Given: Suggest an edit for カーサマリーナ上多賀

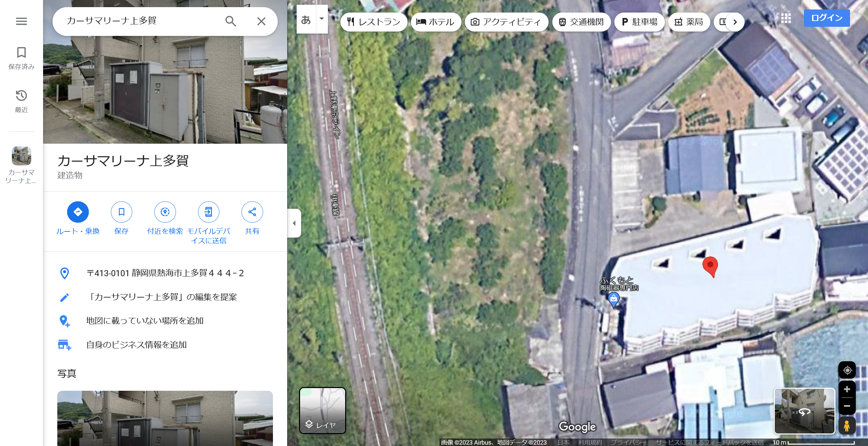Looking at the screenshot, I should pos(162,297).
